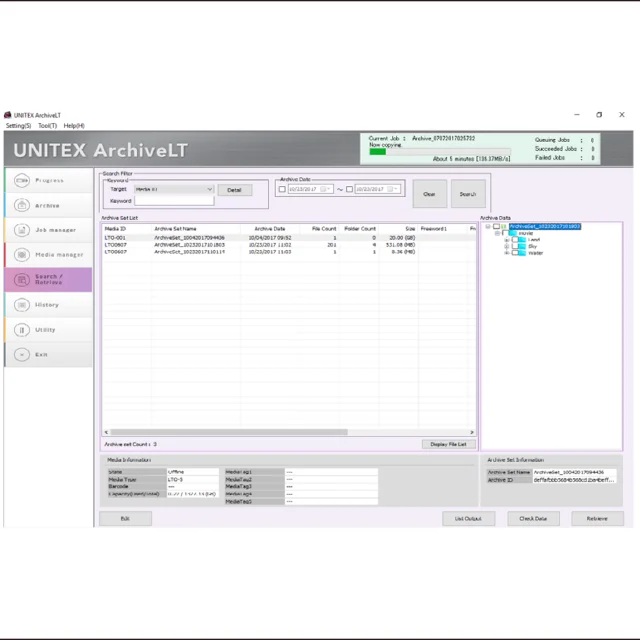Click the horizontal scrollbar thumb of Archive Set List
The height and width of the screenshot is (640, 640).
229,432
